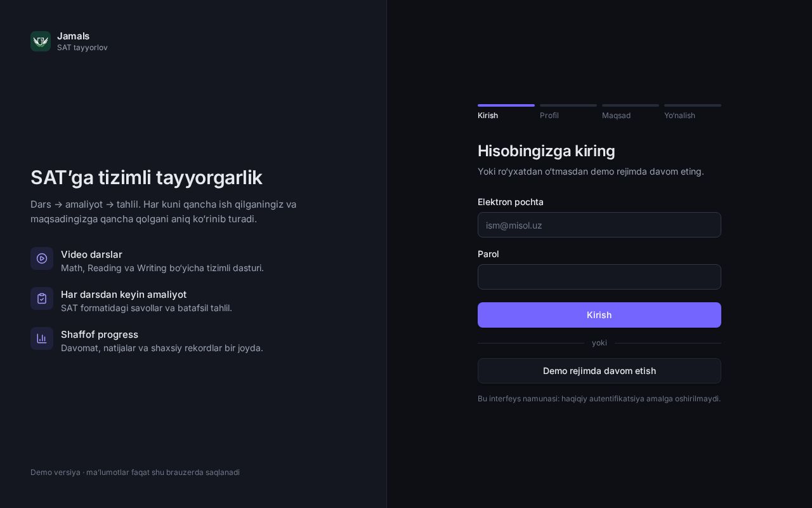Click the Dars → amaliyot → tahlil paragraph

pyautogui.click(x=164, y=211)
